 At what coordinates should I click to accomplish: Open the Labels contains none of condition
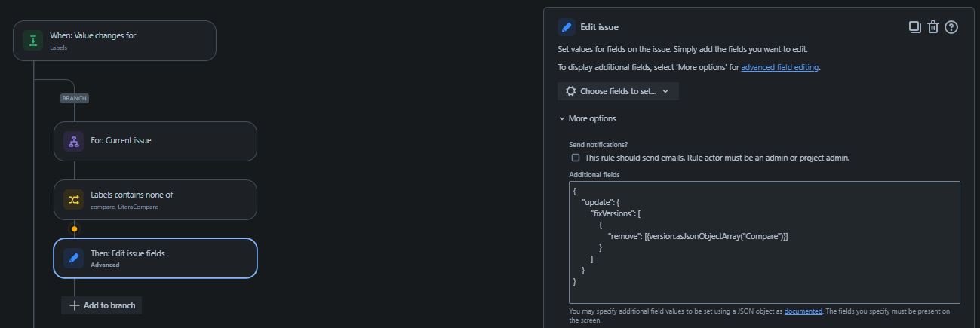pos(155,200)
